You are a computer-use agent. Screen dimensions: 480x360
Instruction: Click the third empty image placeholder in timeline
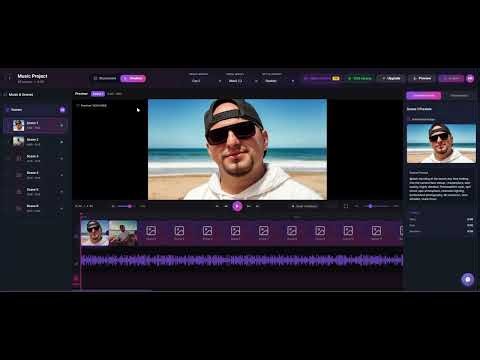(207, 233)
